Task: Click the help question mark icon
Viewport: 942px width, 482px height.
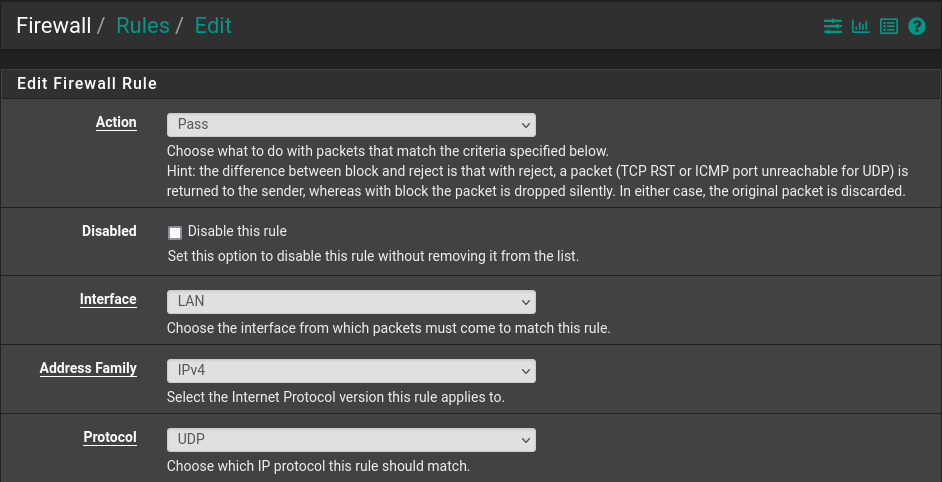Action: (x=917, y=26)
